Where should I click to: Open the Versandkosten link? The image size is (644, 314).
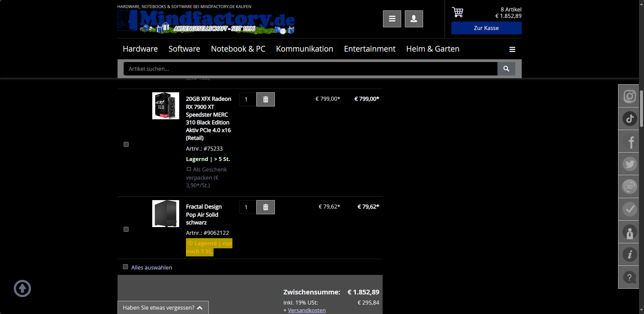click(307, 310)
